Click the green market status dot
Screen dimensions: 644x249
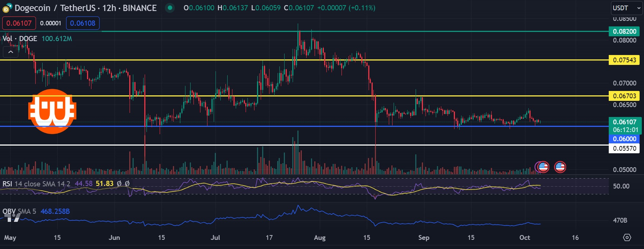pos(169,8)
